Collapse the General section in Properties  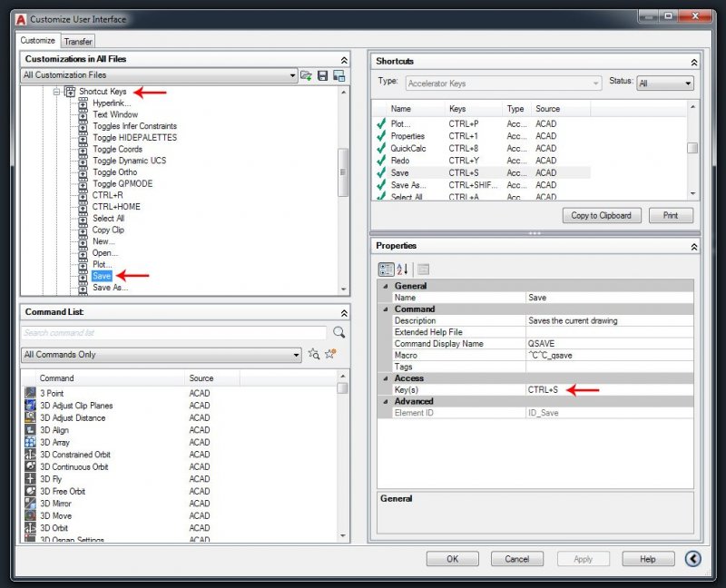click(383, 286)
